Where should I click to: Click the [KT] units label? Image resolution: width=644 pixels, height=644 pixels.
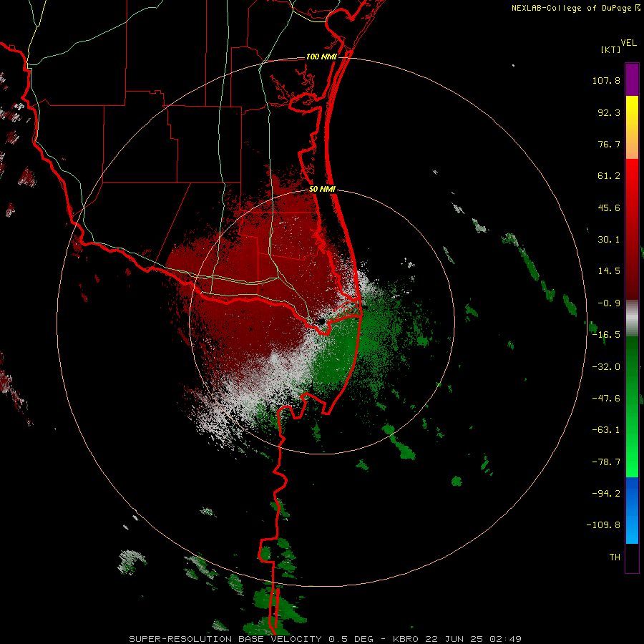[x=611, y=49]
